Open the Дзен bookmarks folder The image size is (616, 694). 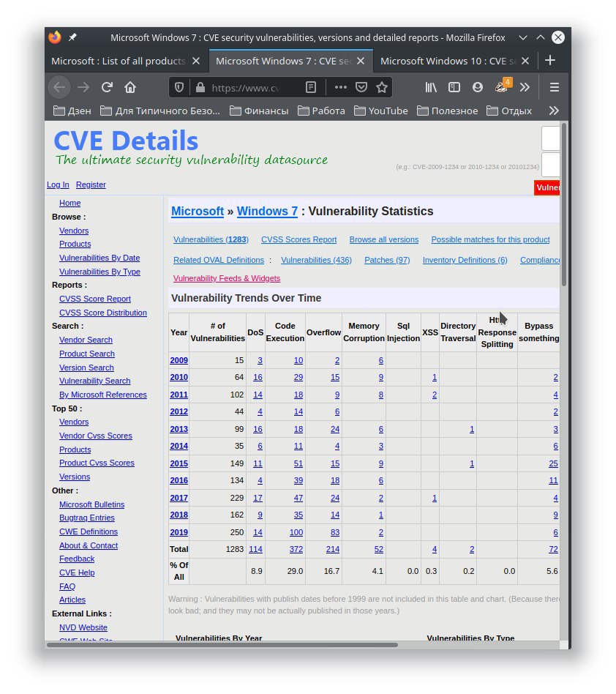[72, 111]
